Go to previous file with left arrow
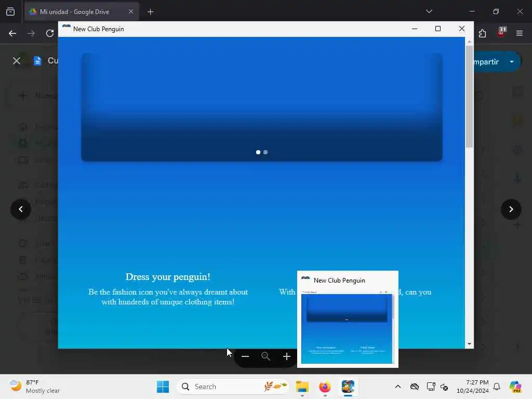This screenshot has width=532, height=399. 21,209
